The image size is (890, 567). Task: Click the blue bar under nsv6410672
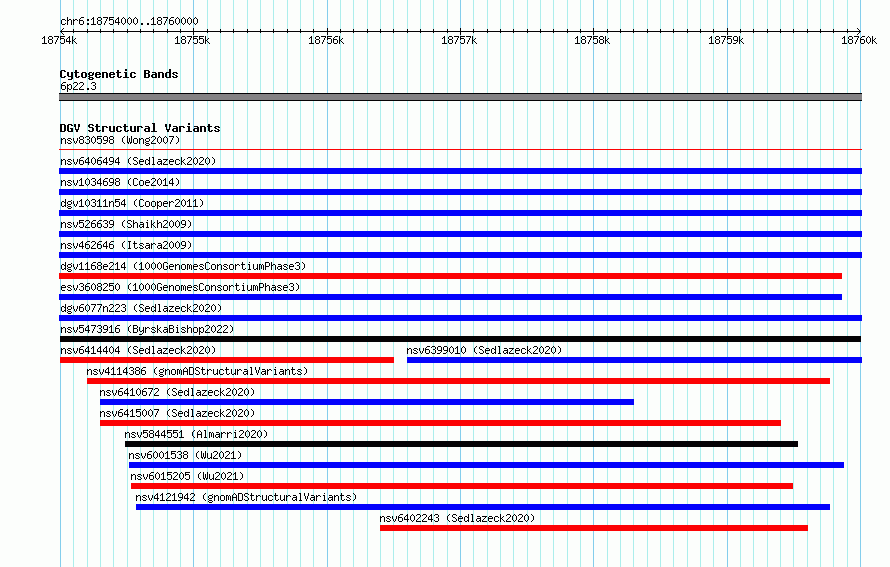pos(367,402)
